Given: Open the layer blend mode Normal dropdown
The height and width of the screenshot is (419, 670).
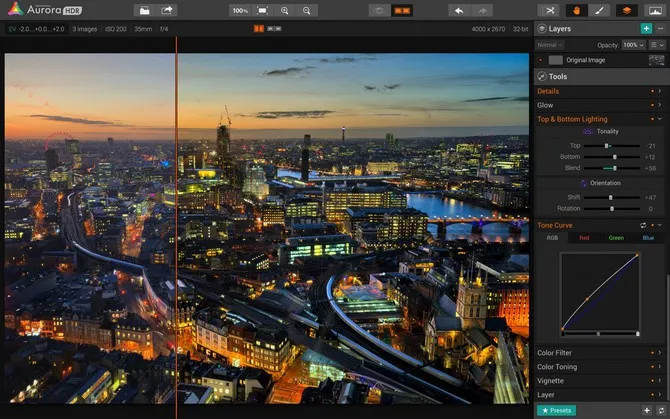Looking at the screenshot, I should (x=550, y=45).
